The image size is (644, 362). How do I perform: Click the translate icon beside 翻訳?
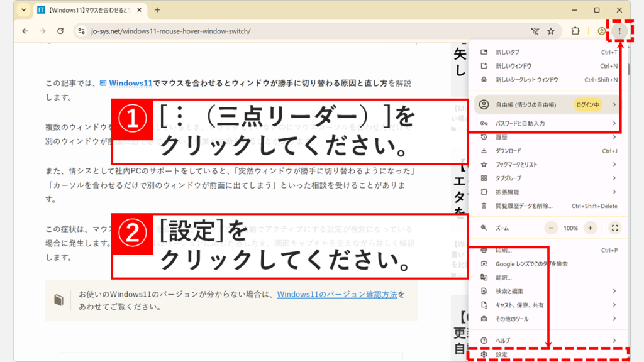click(484, 277)
